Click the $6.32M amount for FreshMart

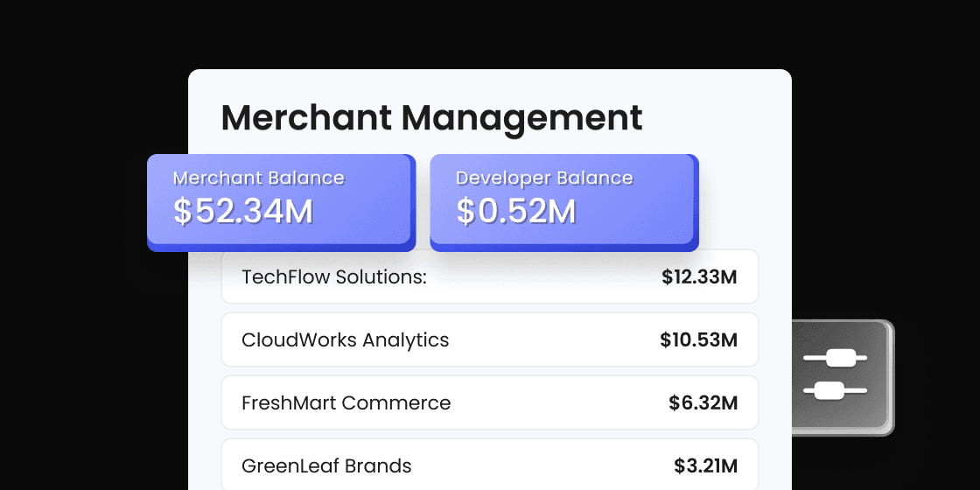(703, 403)
